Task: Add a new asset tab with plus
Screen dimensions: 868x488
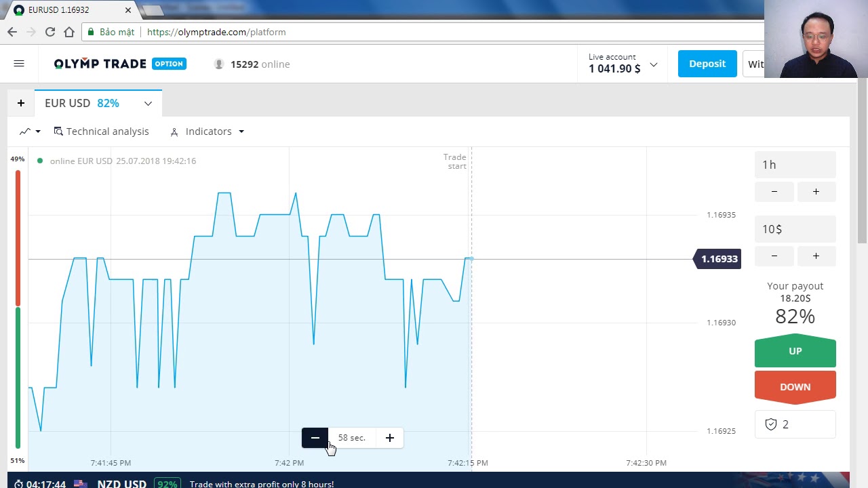Action: [x=21, y=103]
